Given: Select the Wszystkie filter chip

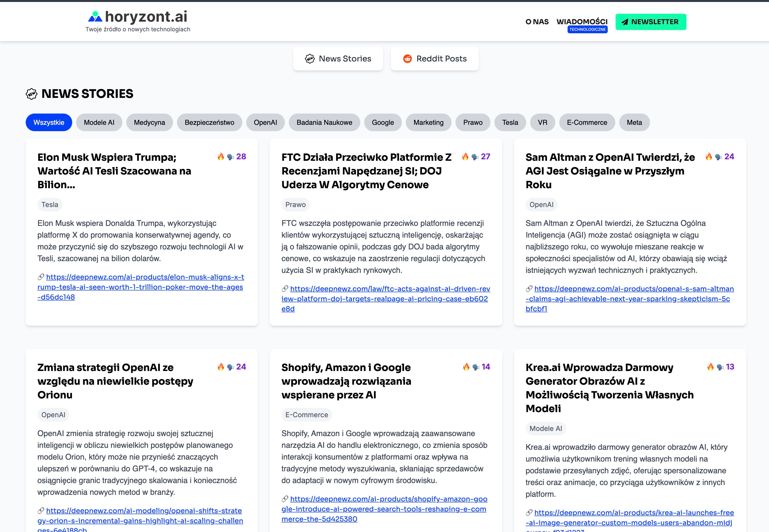Looking at the screenshot, I should coord(49,122).
